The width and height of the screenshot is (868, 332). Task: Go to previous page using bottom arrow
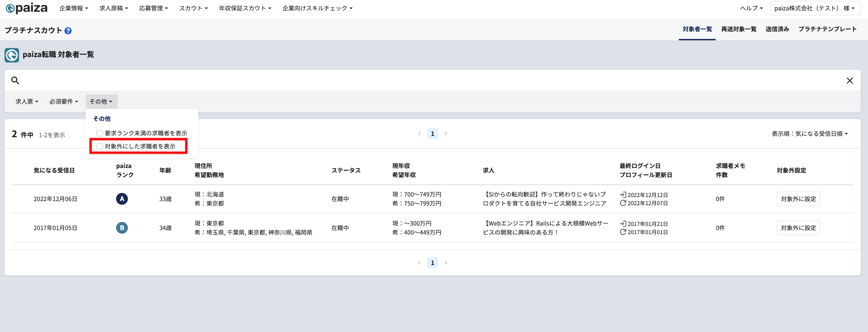tap(419, 263)
